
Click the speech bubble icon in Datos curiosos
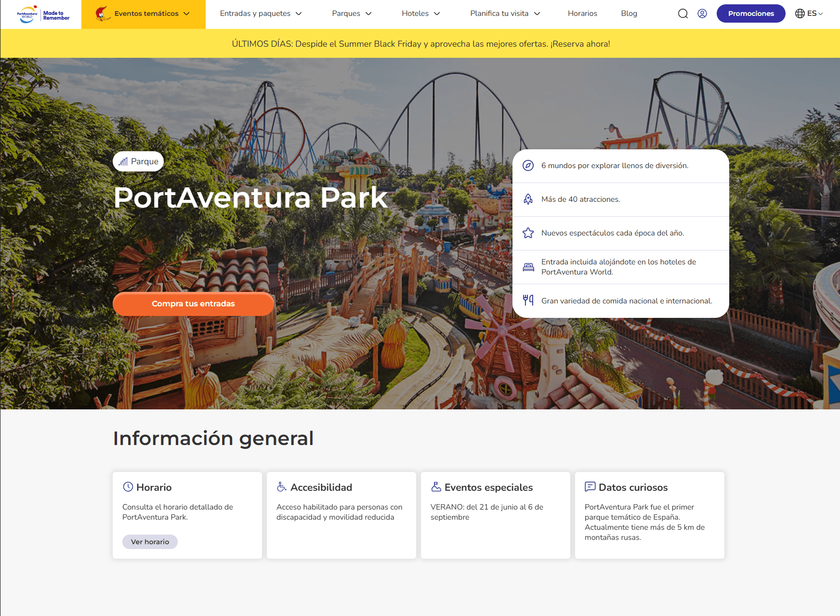[590, 487]
